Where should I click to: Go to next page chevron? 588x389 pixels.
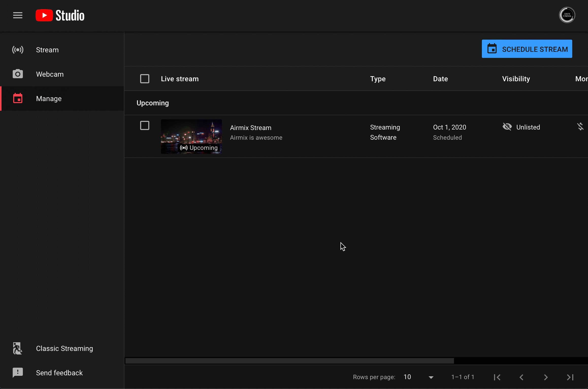546,377
